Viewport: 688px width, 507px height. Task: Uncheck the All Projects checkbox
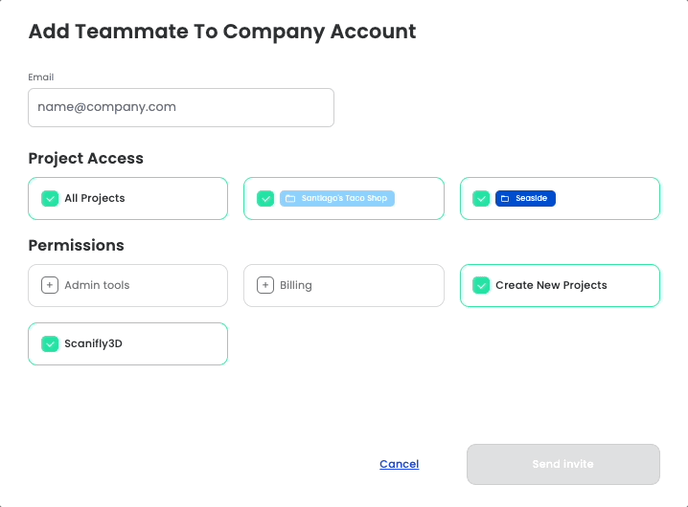coord(50,198)
